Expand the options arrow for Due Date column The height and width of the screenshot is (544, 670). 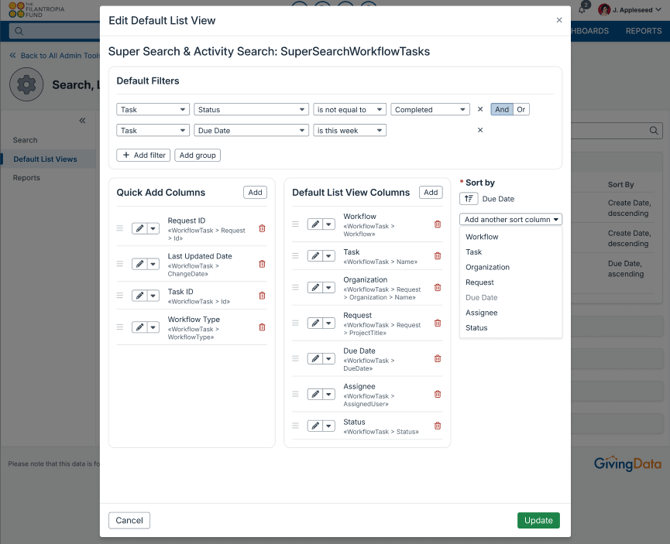329,359
